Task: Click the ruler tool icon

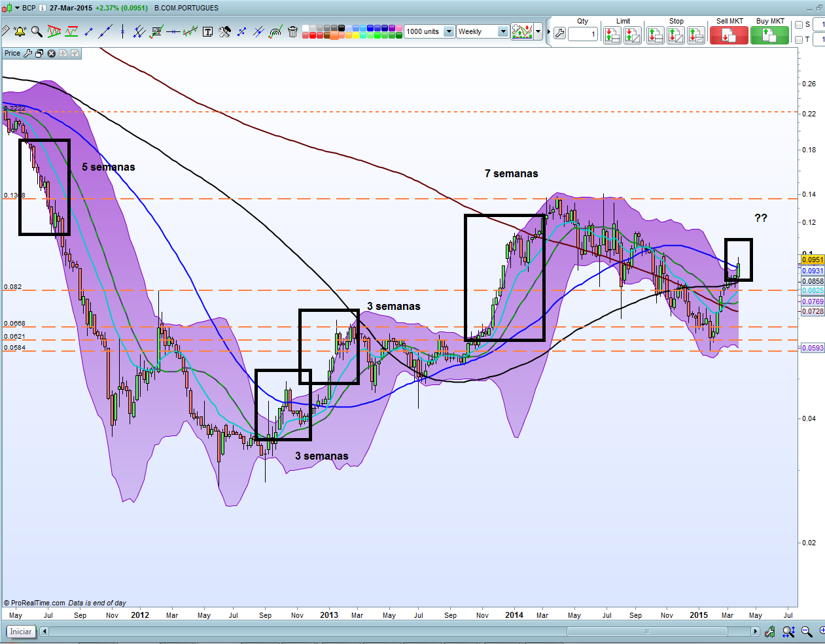Action: pyautogui.click(x=5, y=31)
